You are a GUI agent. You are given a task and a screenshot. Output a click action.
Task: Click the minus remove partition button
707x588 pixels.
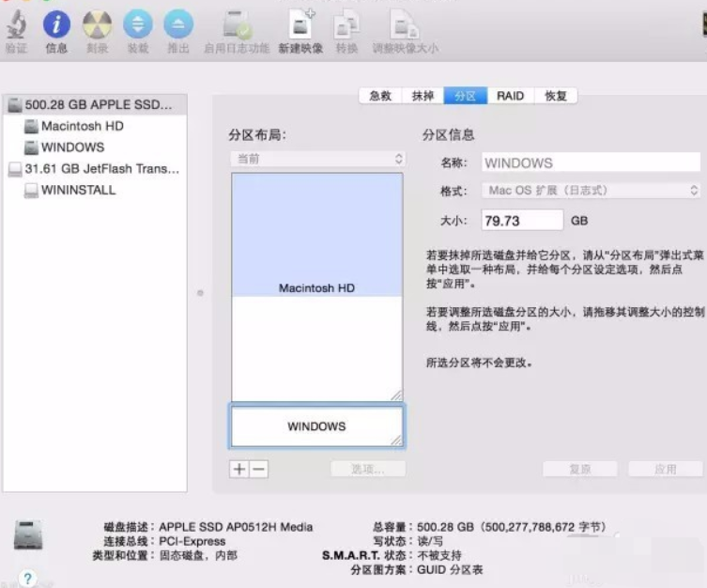(259, 470)
